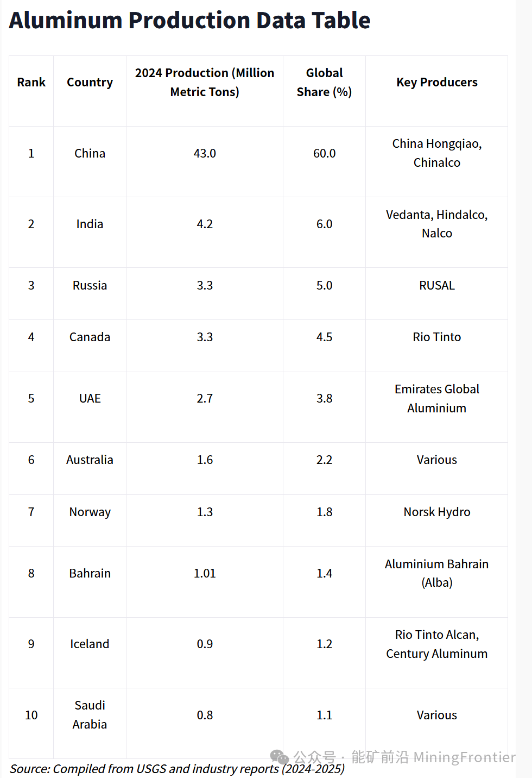Image resolution: width=532 pixels, height=778 pixels.
Task: Click the Australia country cell
Action: [90, 460]
